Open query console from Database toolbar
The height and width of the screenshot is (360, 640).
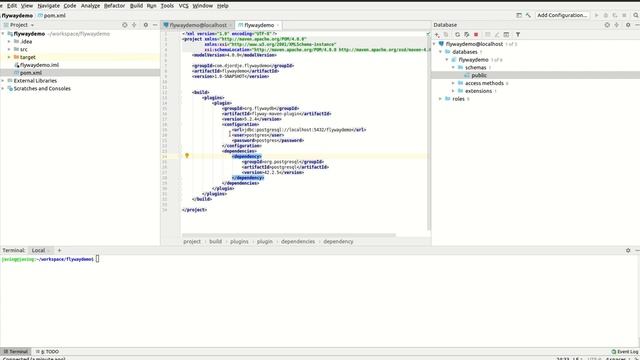(x=506, y=35)
